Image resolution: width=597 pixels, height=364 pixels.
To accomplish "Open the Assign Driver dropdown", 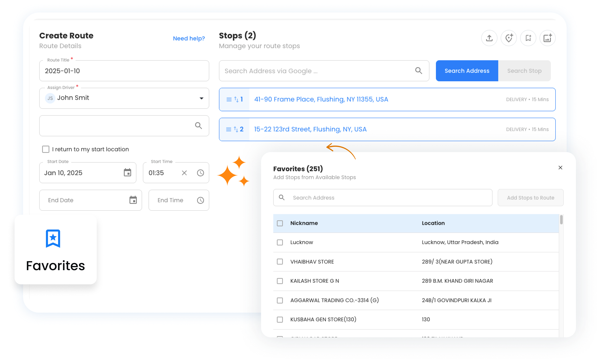I will (201, 98).
